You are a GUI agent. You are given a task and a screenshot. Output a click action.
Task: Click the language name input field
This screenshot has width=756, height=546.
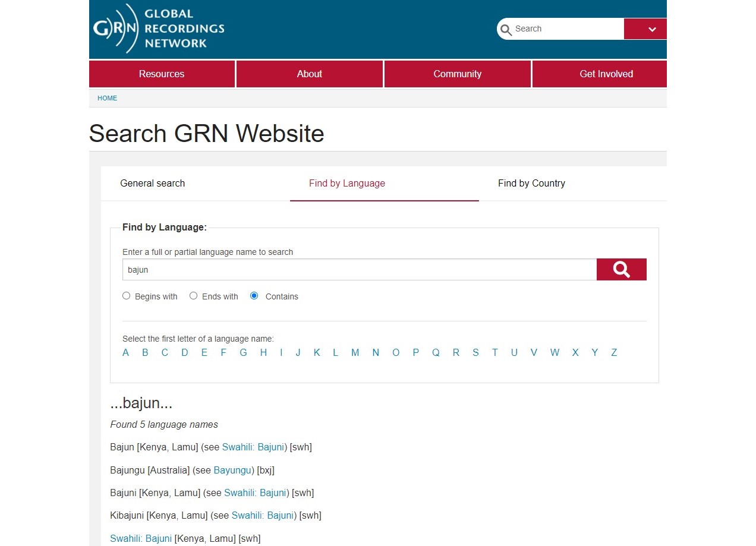tap(359, 270)
